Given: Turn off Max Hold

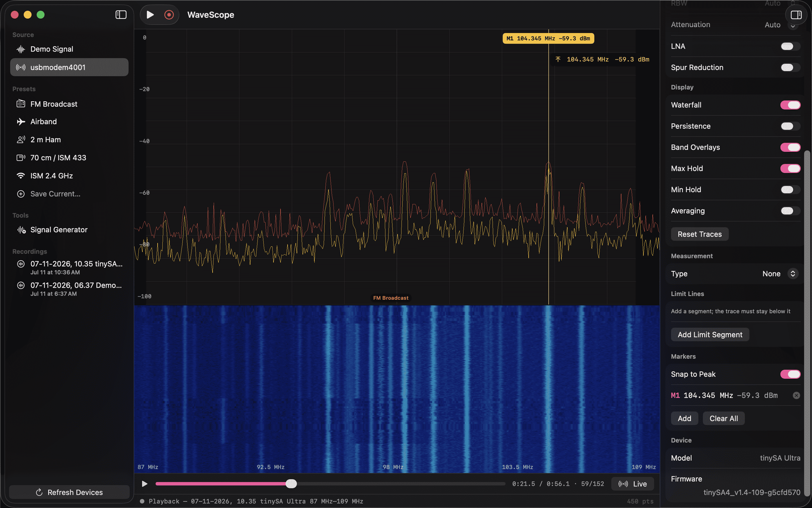Looking at the screenshot, I should click(x=790, y=168).
